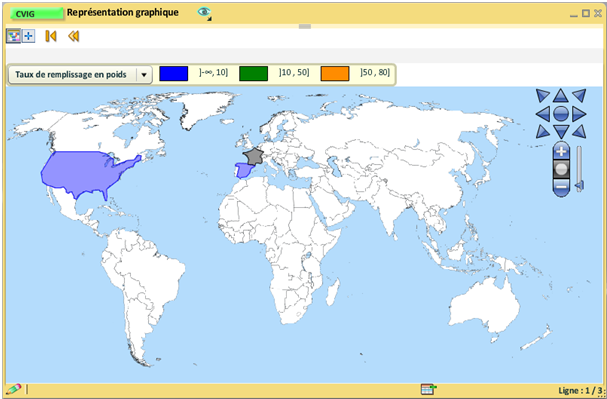Recenter map using the round center button
Viewport: 607px width, 399px height.
point(561,114)
